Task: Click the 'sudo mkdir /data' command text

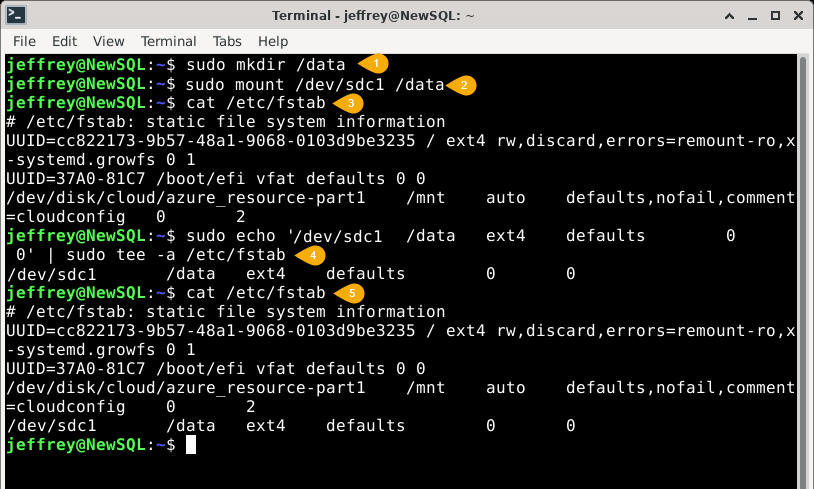Action: coord(264,64)
